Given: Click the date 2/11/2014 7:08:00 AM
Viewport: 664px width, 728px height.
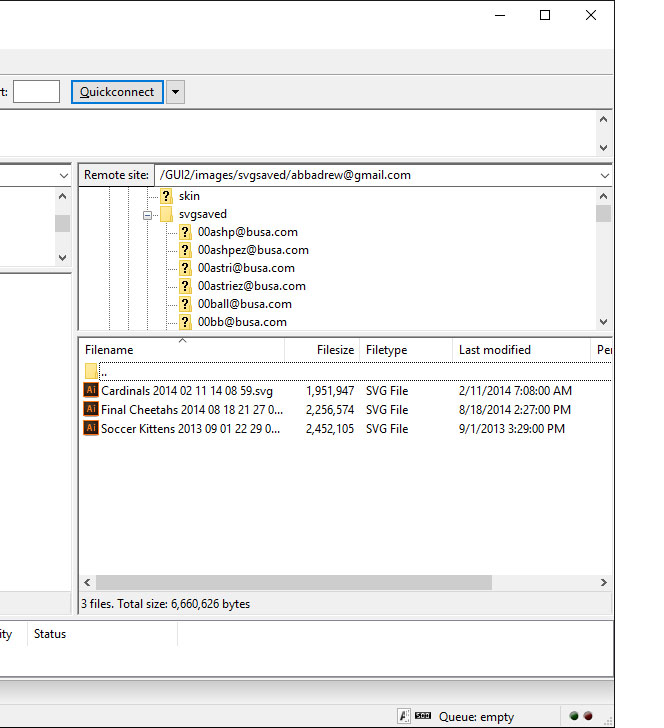Looking at the screenshot, I should [x=515, y=391].
